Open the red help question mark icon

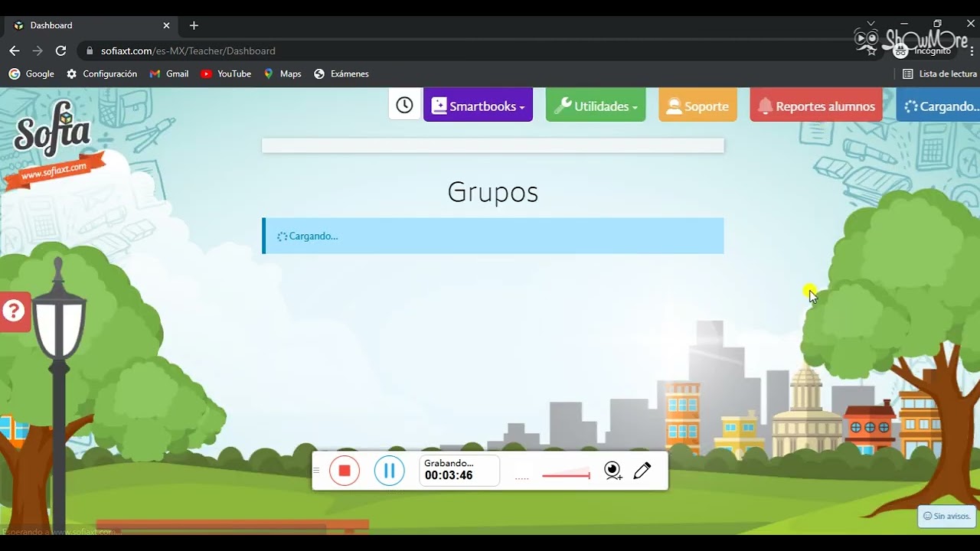pyautogui.click(x=14, y=311)
